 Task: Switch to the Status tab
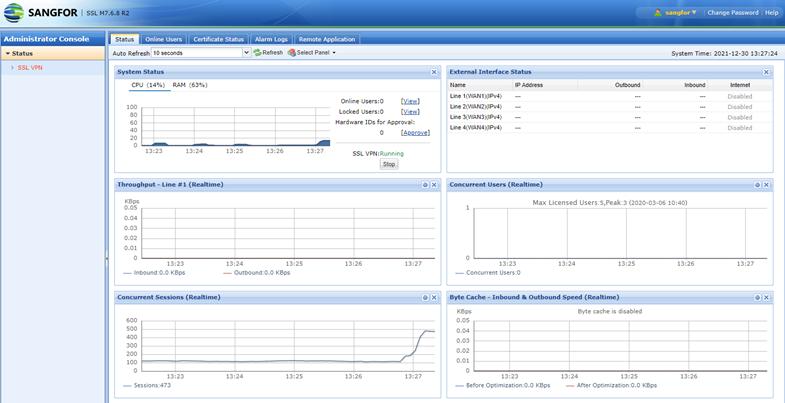124,39
